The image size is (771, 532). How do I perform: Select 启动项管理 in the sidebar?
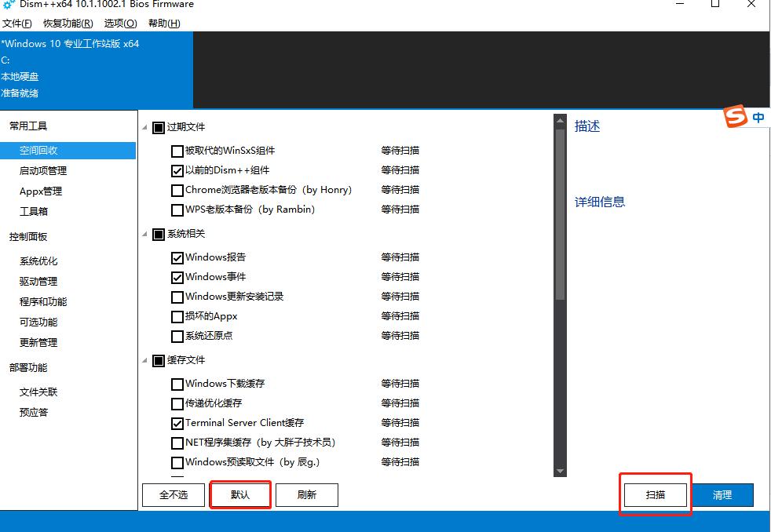point(42,170)
